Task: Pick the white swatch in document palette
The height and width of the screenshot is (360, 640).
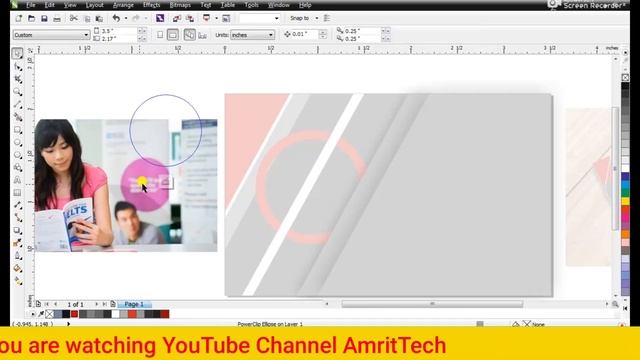Action: click(x=116, y=314)
